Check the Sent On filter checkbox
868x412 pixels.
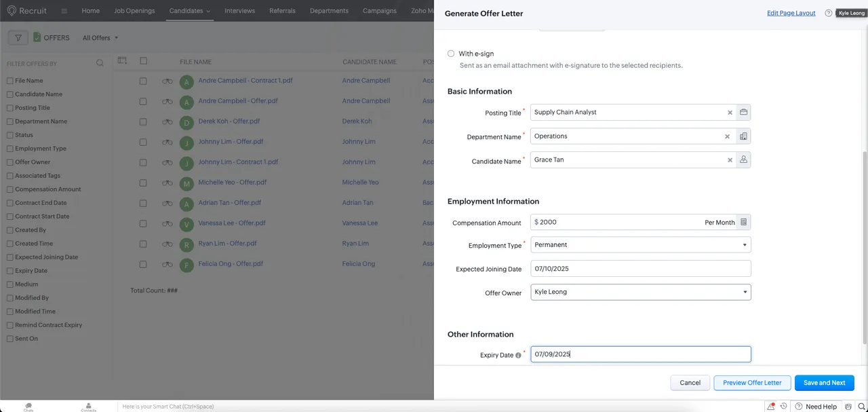tap(9, 339)
